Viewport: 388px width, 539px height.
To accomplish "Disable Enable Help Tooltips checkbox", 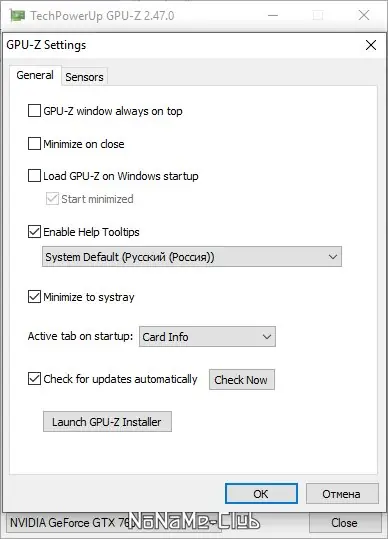I will [x=34, y=232].
